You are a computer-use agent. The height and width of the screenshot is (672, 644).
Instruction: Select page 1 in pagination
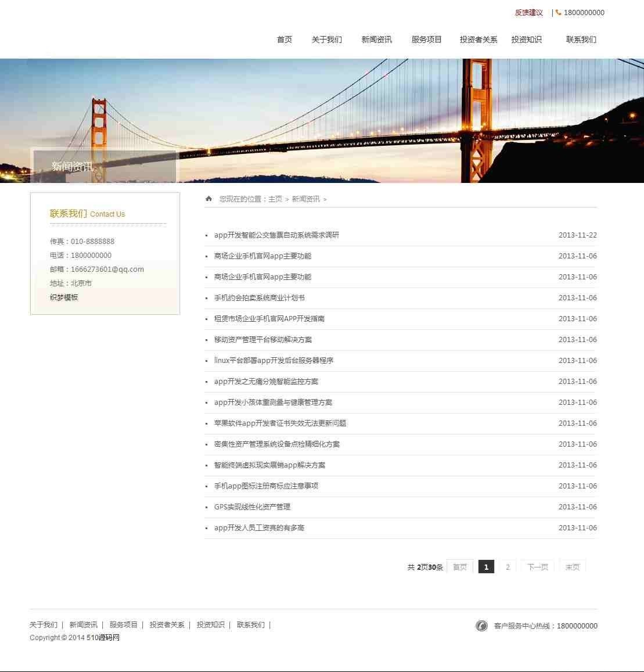(486, 567)
